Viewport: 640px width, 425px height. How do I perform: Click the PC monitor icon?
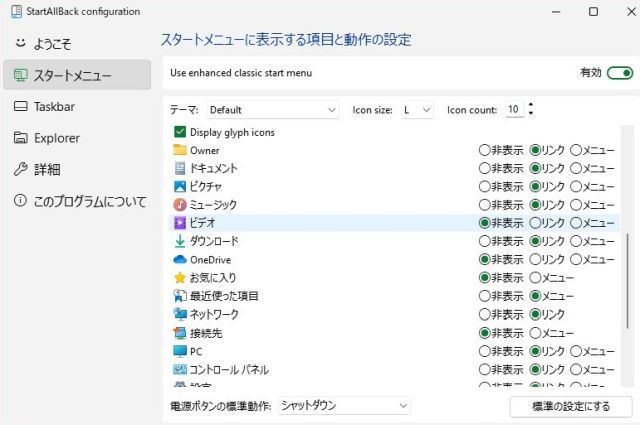pyautogui.click(x=180, y=351)
